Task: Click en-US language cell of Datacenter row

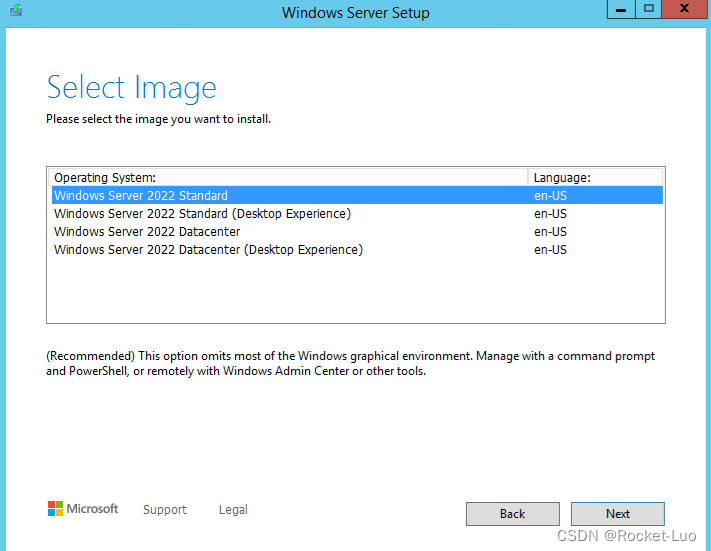Action: pyautogui.click(x=550, y=232)
